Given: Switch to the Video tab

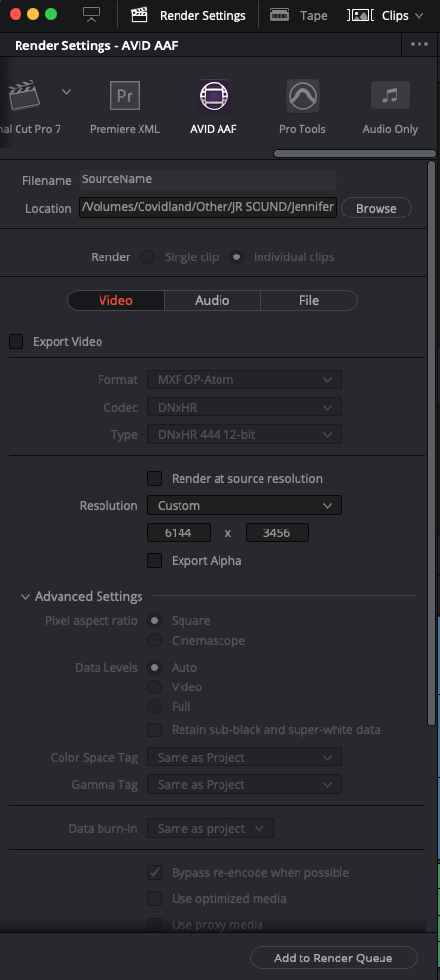Looking at the screenshot, I should click(116, 300).
